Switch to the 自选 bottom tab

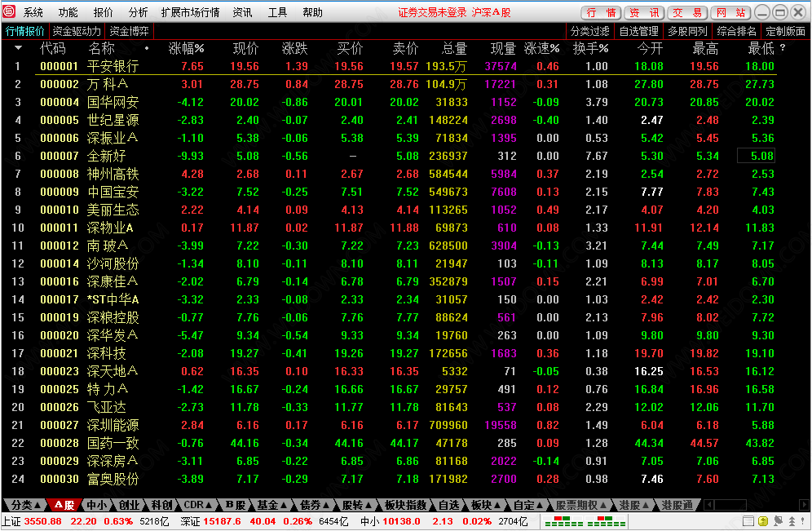(x=448, y=505)
